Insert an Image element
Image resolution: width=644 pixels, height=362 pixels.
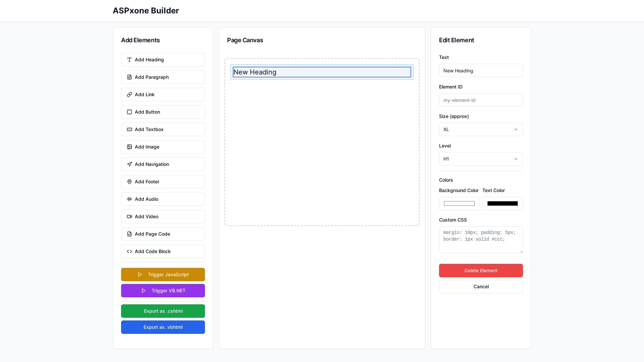tap(163, 147)
